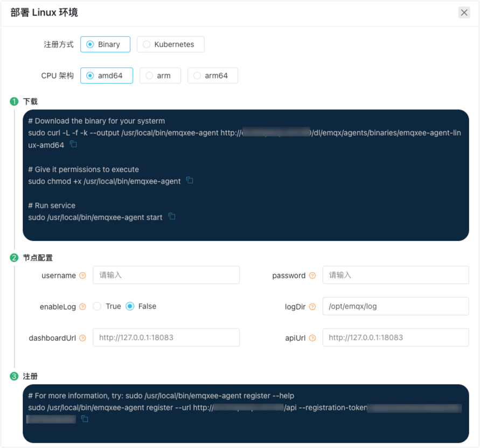Image resolution: width=480 pixels, height=448 pixels.
Task: Close the Linux deployment dialog
Action: click(464, 13)
